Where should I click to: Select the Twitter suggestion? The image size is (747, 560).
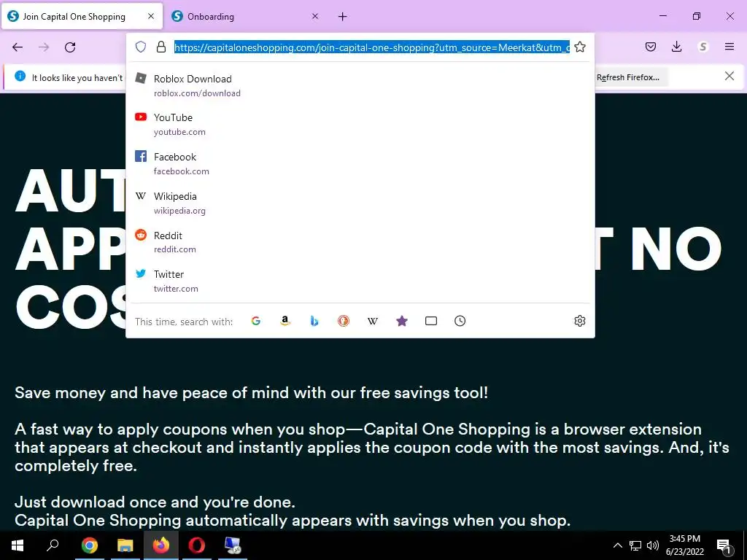click(x=360, y=281)
